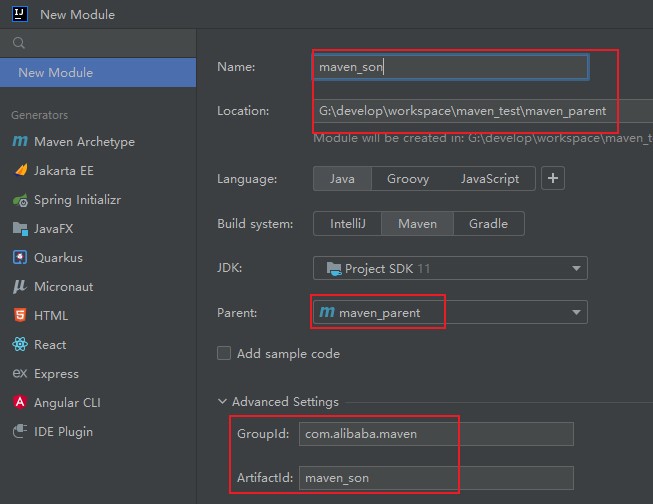Open the JDK dropdown arrow
Viewport: 653px width, 504px height.
pos(576,268)
